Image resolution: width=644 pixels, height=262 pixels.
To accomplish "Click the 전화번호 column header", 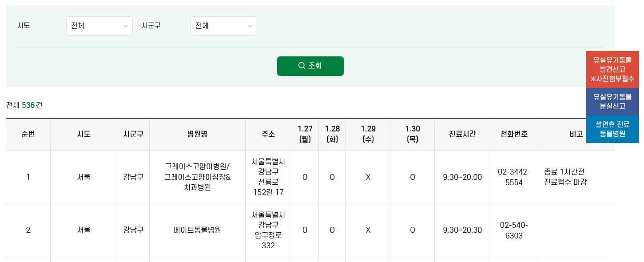I will [514, 134].
